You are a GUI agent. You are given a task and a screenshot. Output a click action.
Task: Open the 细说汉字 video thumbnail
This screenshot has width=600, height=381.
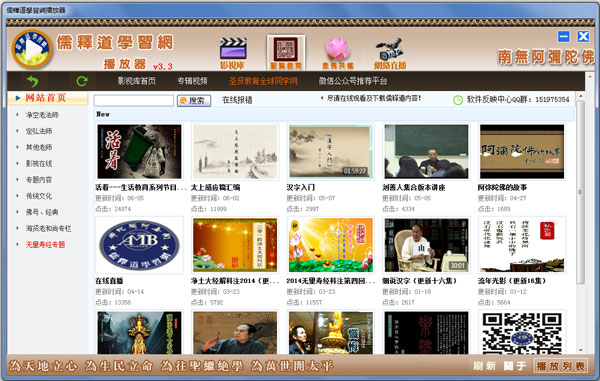point(426,245)
